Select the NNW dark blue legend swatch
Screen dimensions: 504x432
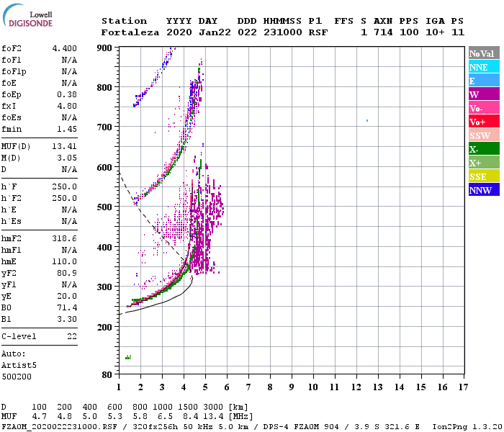484,189
